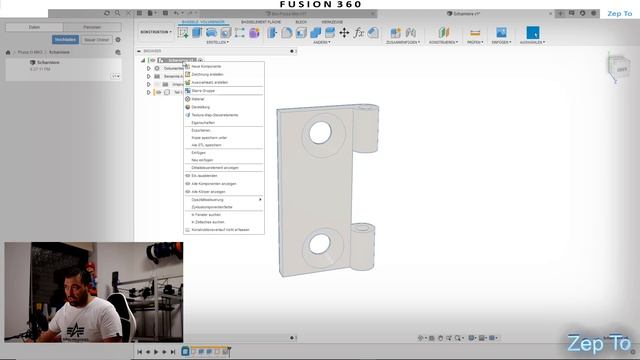Click the Measure inspect icon
This screenshot has height=360, width=640.
click(475, 33)
